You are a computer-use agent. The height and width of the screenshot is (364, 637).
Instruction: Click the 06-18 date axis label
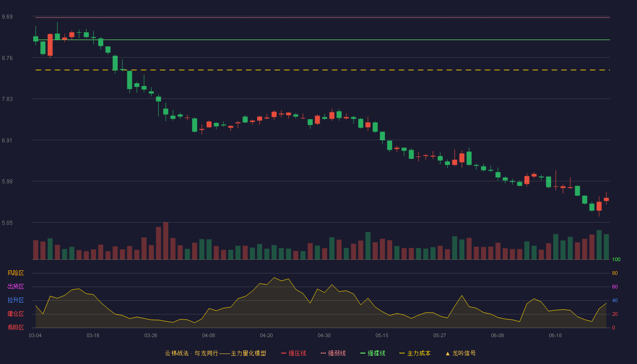[x=555, y=335]
